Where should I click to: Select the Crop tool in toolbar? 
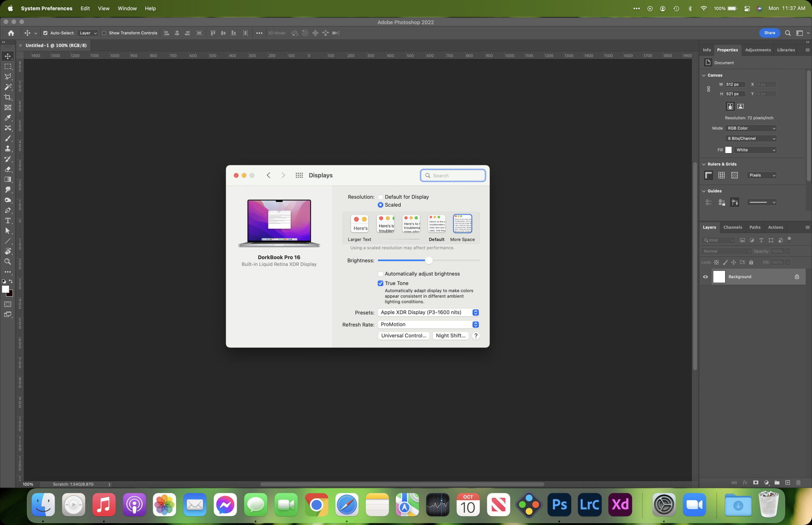click(8, 97)
